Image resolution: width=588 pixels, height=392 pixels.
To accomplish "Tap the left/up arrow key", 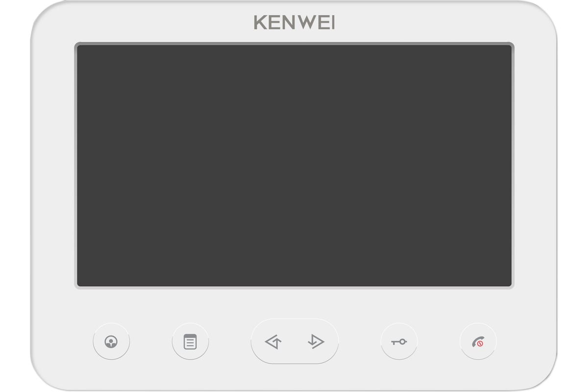I will point(273,341).
